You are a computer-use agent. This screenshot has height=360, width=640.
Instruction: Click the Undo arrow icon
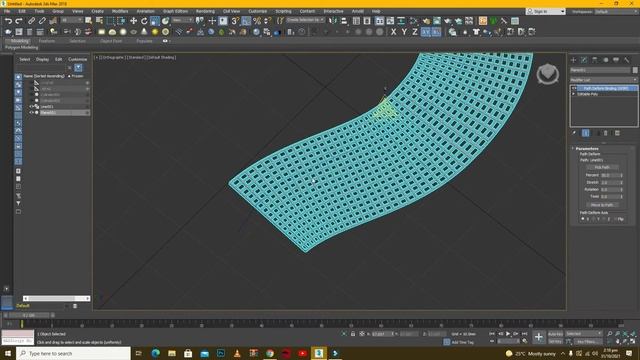(x=8, y=21)
